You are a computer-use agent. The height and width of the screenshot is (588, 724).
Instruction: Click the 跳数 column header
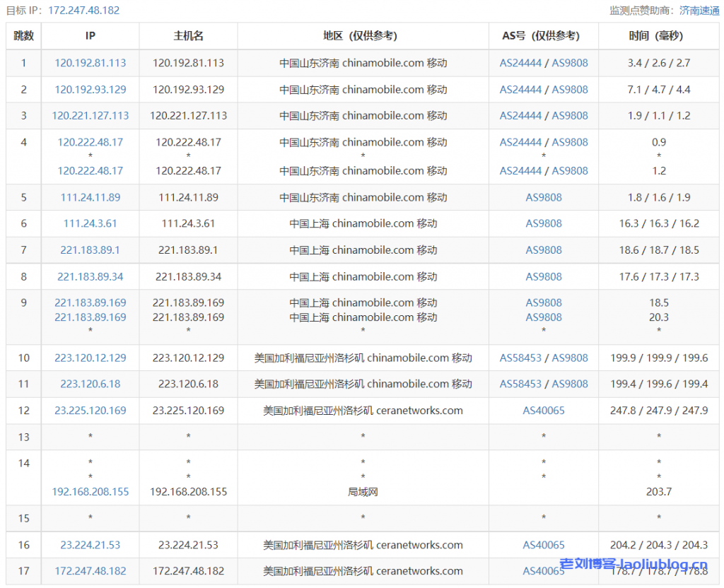[23, 36]
